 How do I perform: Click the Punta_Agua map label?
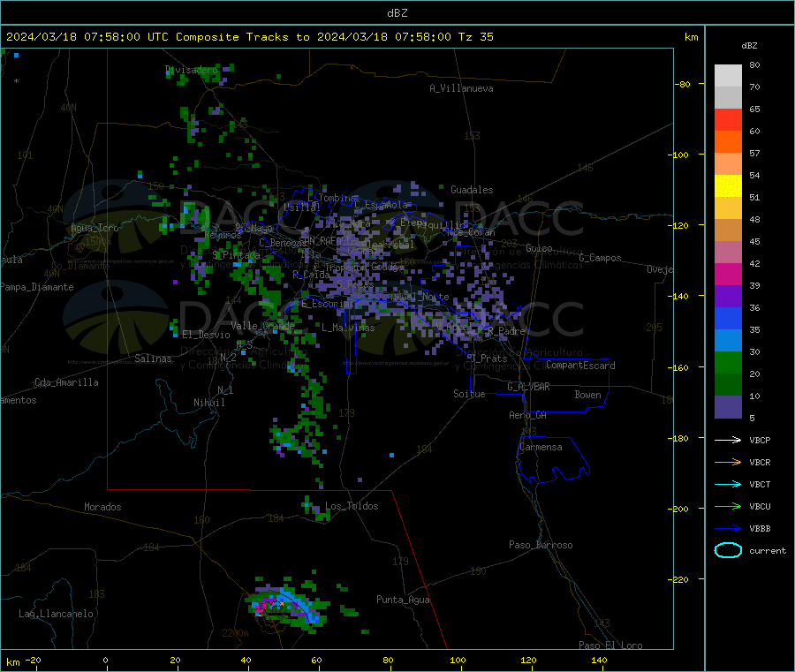pos(403,600)
